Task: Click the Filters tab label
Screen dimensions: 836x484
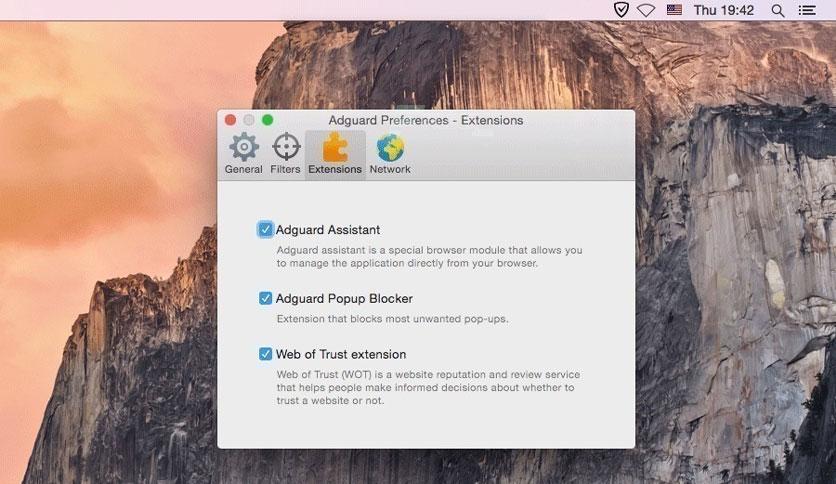Action: (285, 169)
